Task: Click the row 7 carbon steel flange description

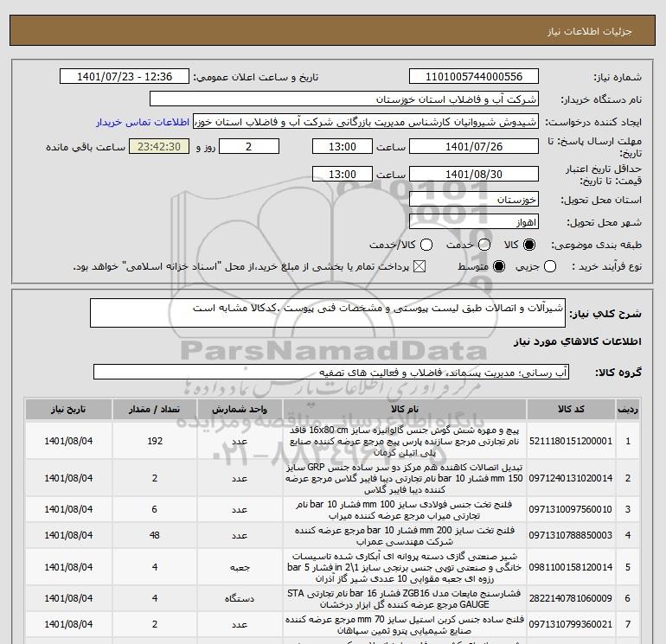Action: 405,624
